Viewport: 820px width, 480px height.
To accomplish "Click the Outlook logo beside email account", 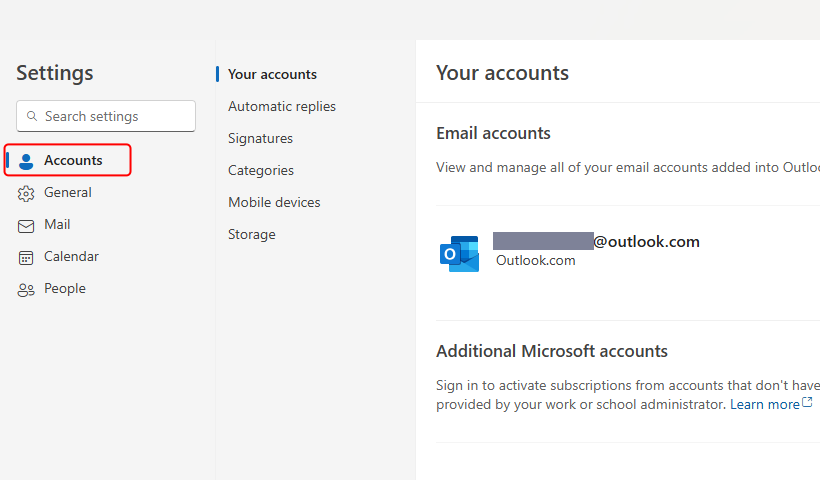I will click(459, 254).
